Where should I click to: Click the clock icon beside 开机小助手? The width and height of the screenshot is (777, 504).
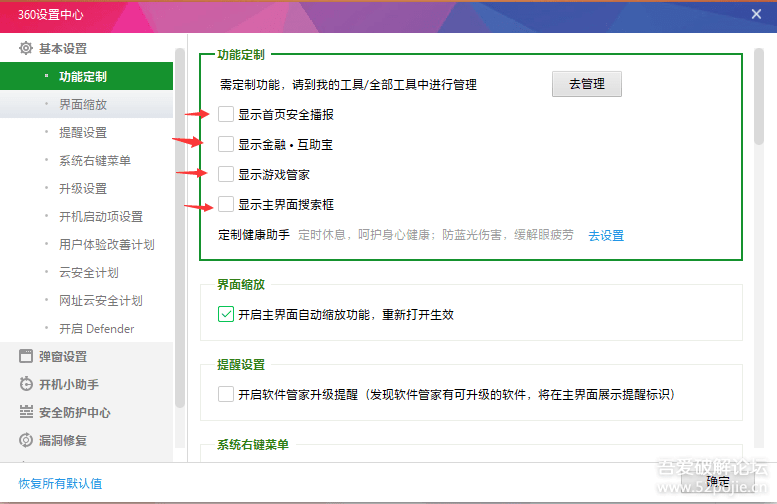click(26, 384)
